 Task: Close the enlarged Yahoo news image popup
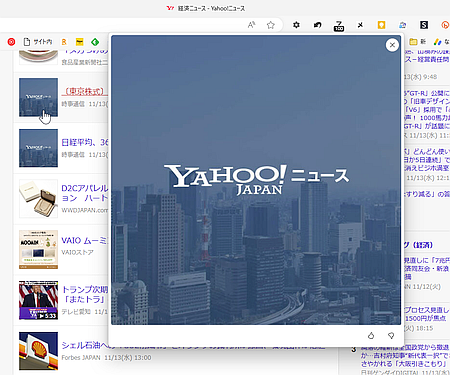(x=392, y=45)
